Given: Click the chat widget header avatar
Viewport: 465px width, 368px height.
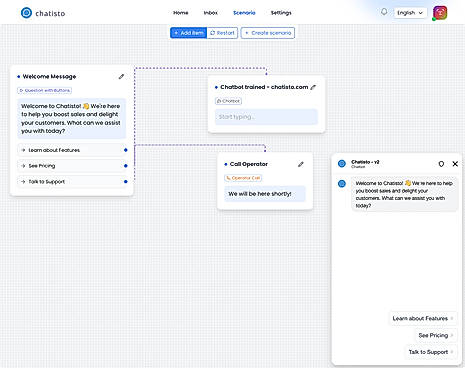Looking at the screenshot, I should 342,164.
